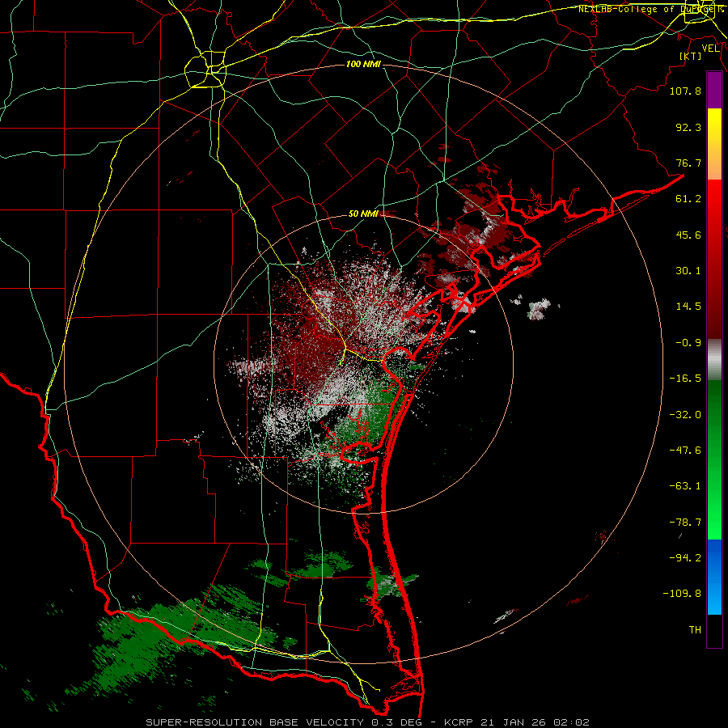Click the -109.8 scale value

click(x=682, y=594)
